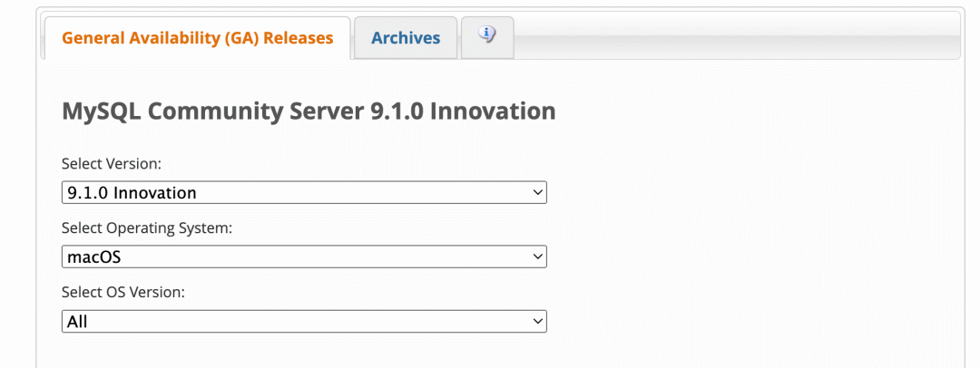Screen dimensions: 980x368
Task: Click the 'Select OS Version:' label
Action: point(123,293)
